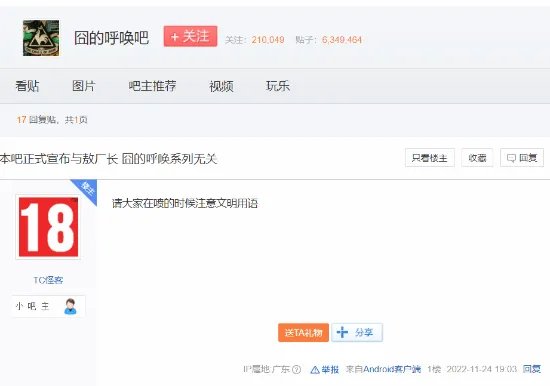Reply to floor 1 via 回复 link
Screen dimensions: 550x386
pos(532,369)
